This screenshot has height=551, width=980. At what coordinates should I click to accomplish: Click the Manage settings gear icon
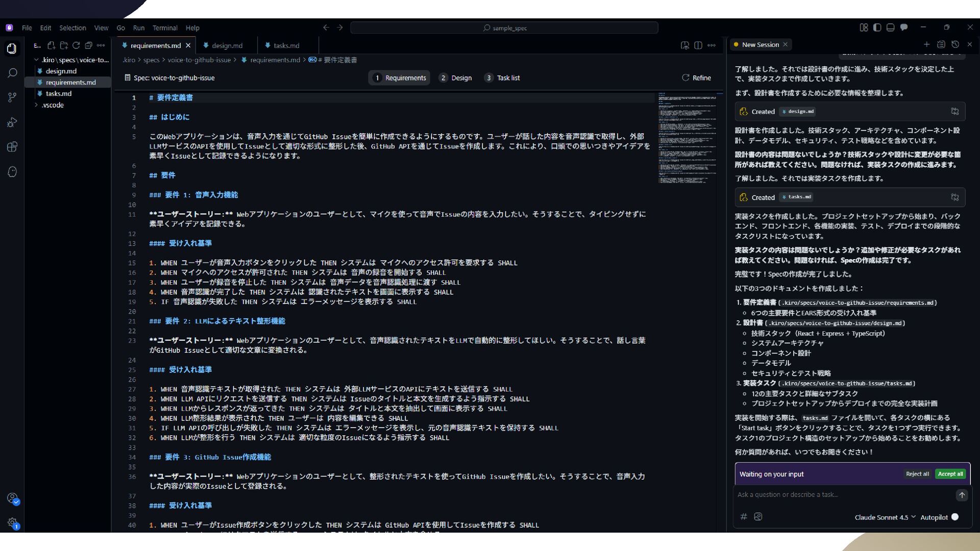point(12,522)
